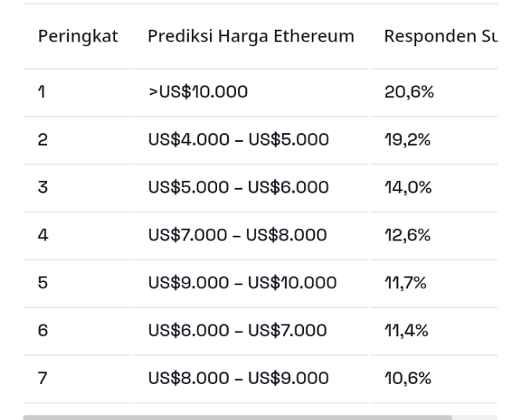Click the 20,6% respondent value
521x420 pixels.
409,92
